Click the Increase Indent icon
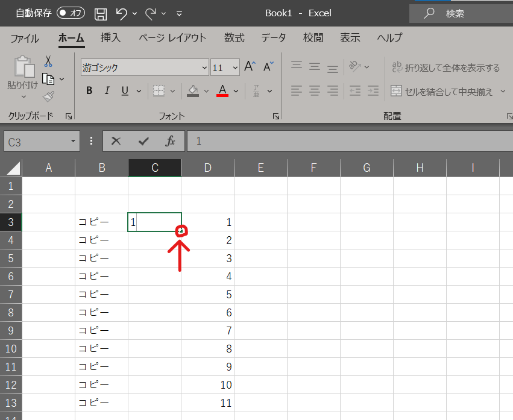Viewport: 513px width, 420px height. (373, 90)
